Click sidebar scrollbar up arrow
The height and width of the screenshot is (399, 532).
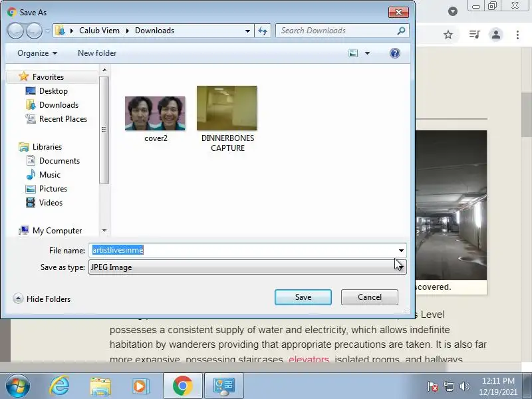click(104, 70)
